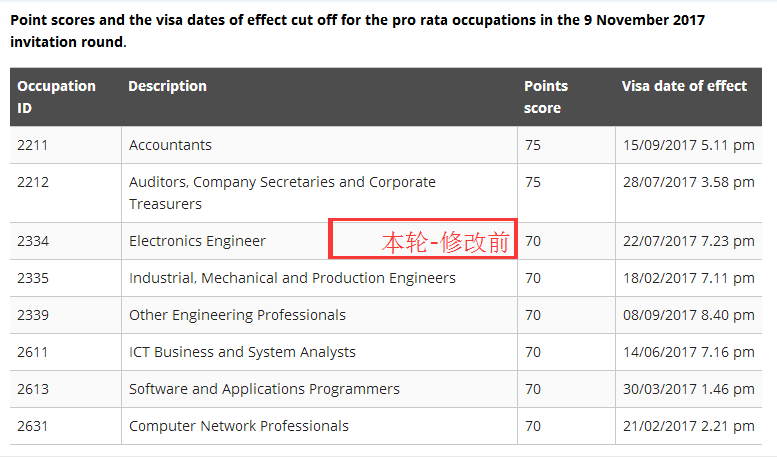Click occupation ID 2613

32,389
